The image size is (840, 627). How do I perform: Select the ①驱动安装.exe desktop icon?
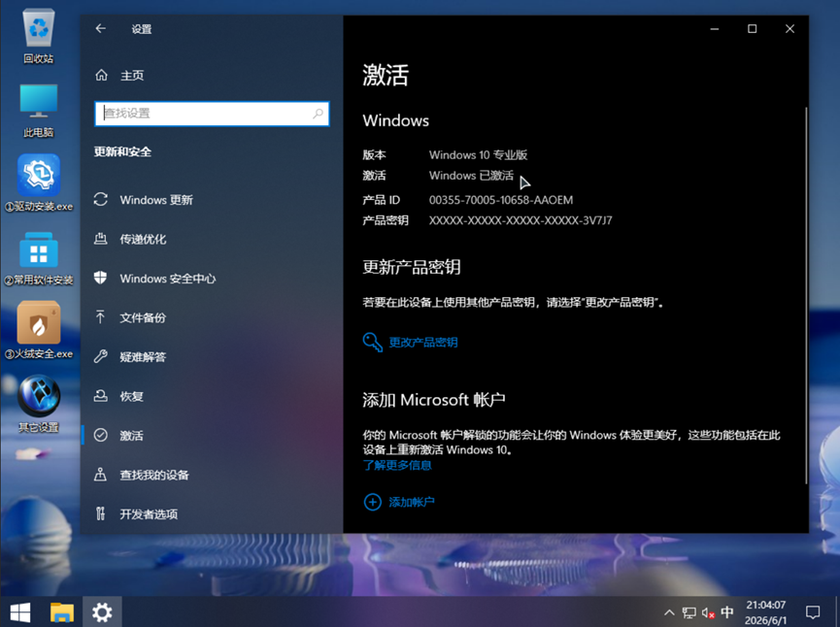(x=39, y=183)
